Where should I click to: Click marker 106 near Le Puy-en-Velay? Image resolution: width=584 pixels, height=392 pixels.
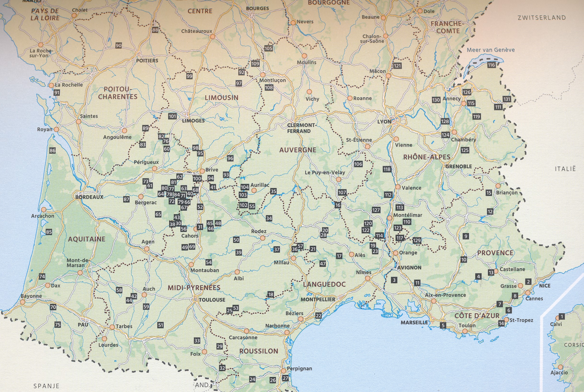tap(358, 164)
